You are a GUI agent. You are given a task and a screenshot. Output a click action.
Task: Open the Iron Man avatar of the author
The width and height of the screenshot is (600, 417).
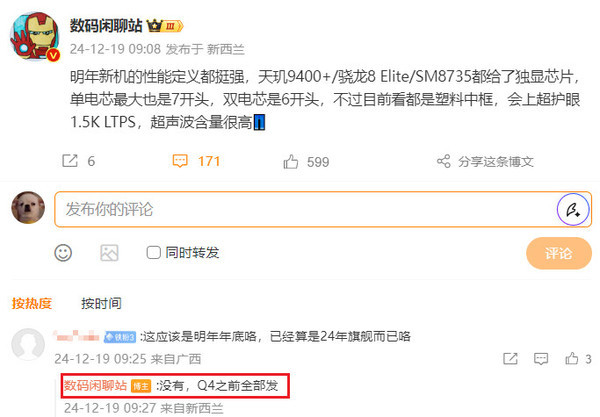[x=35, y=36]
